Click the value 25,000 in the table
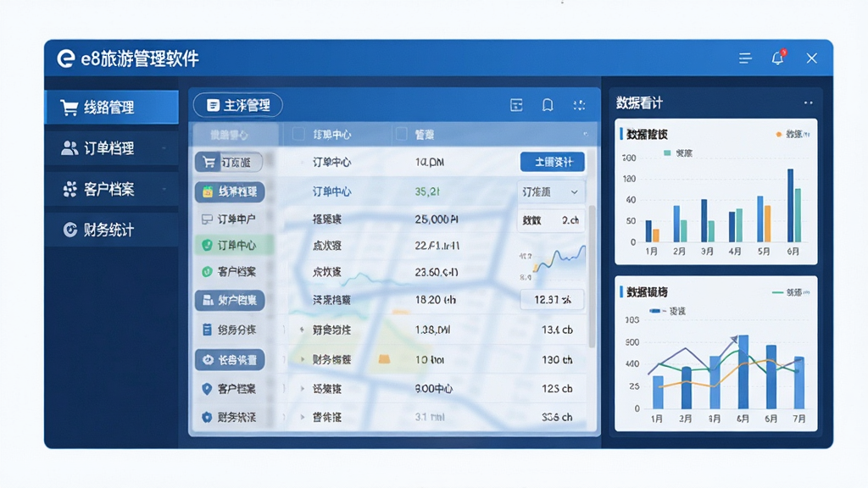Image resolution: width=868 pixels, height=488 pixels. click(x=437, y=219)
